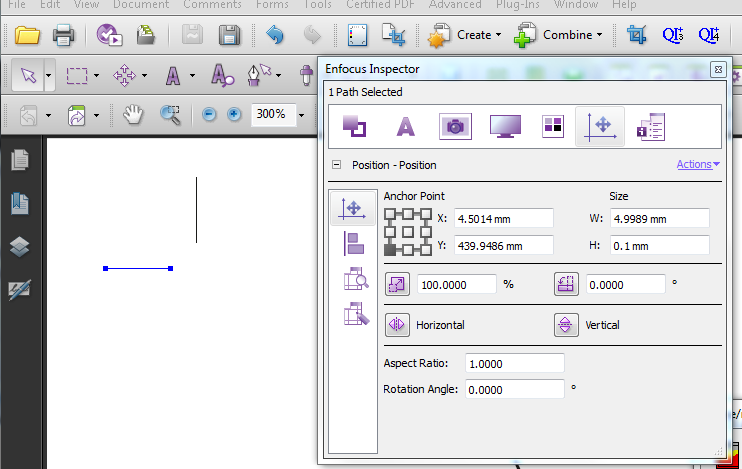The height and width of the screenshot is (469, 742).
Task: Open the separations squares category in Inspector
Action: pyautogui.click(x=553, y=126)
